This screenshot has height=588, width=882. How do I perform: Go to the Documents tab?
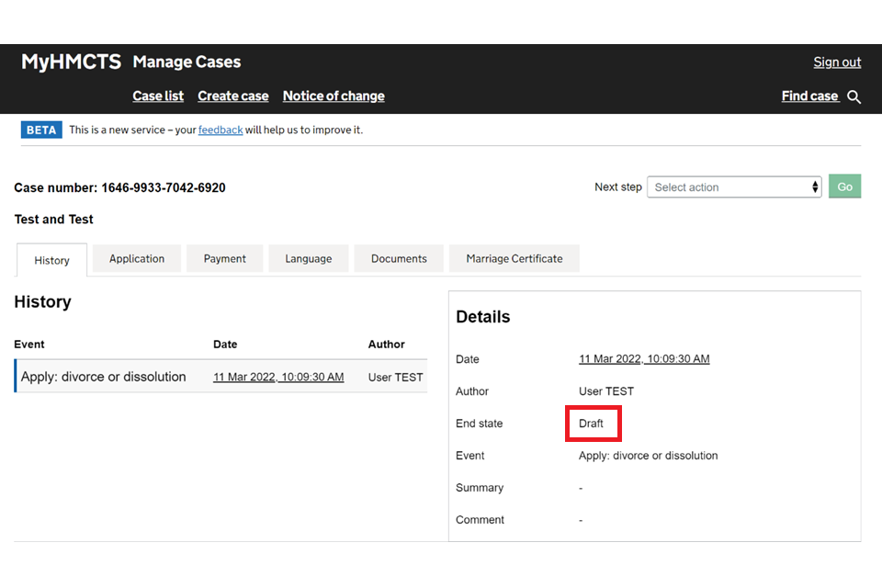click(x=399, y=259)
